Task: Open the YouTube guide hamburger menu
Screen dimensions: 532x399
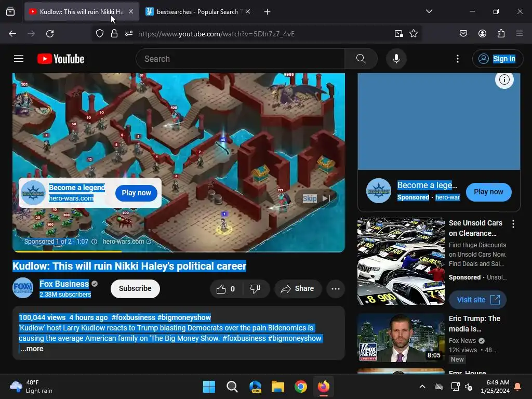Action: [19, 59]
